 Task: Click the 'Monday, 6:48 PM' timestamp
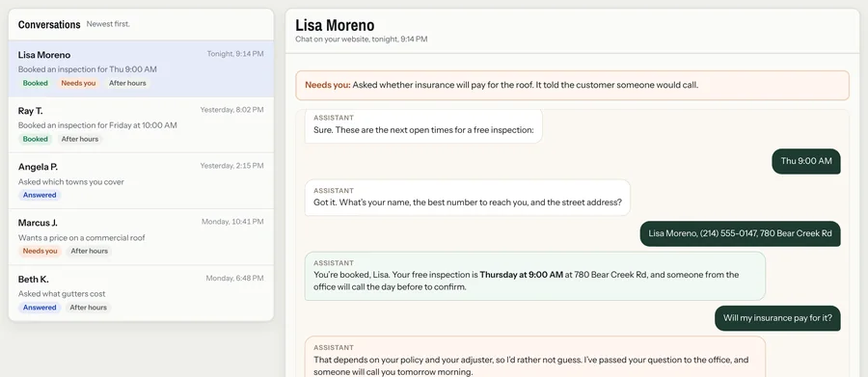(234, 278)
